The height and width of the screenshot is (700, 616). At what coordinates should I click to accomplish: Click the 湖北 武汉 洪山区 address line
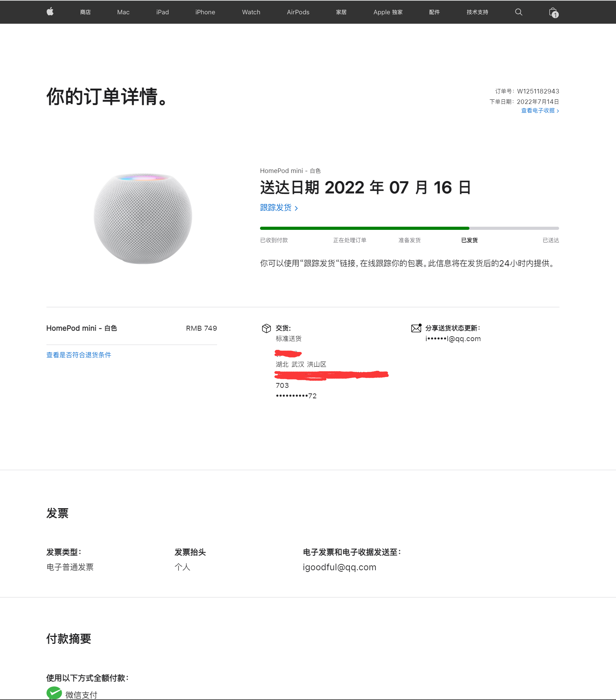point(301,364)
